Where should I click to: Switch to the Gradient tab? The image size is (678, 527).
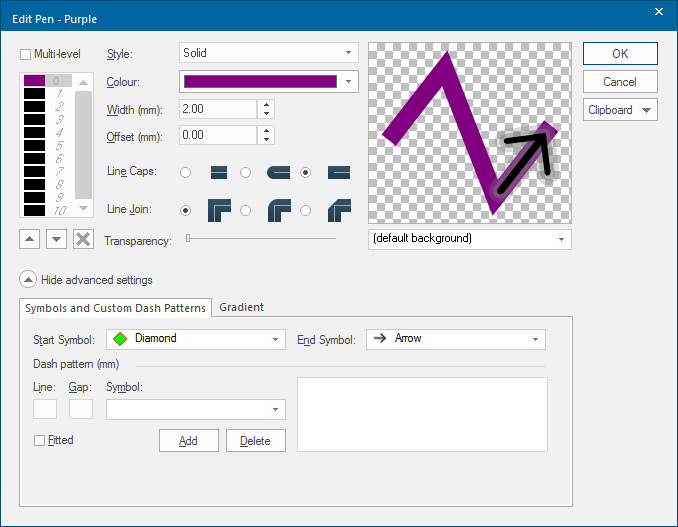click(241, 307)
